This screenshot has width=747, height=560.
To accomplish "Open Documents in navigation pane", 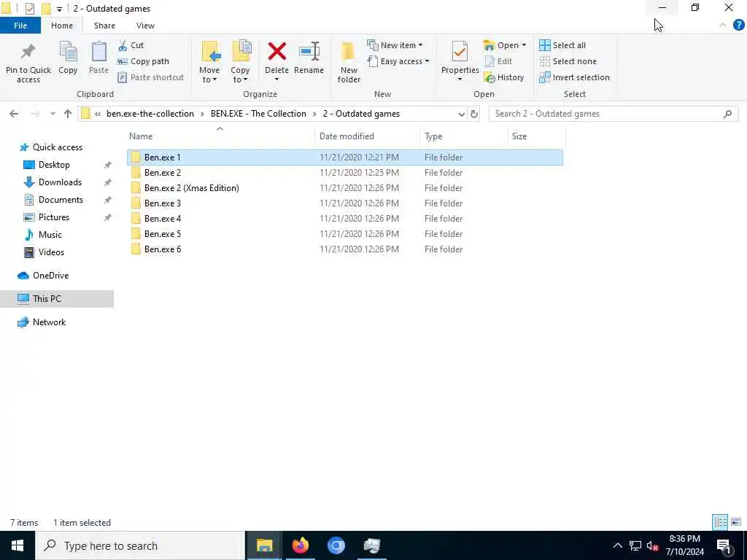I will [x=61, y=200].
